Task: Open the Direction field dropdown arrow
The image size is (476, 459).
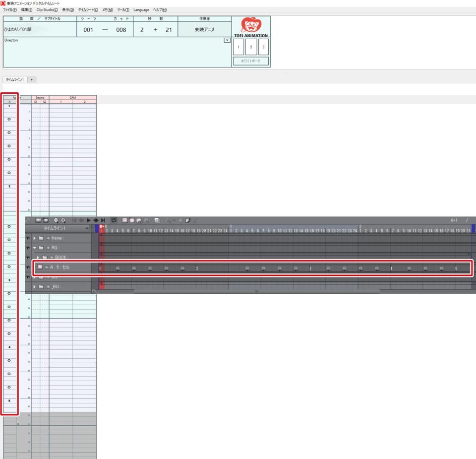Action: (227, 40)
